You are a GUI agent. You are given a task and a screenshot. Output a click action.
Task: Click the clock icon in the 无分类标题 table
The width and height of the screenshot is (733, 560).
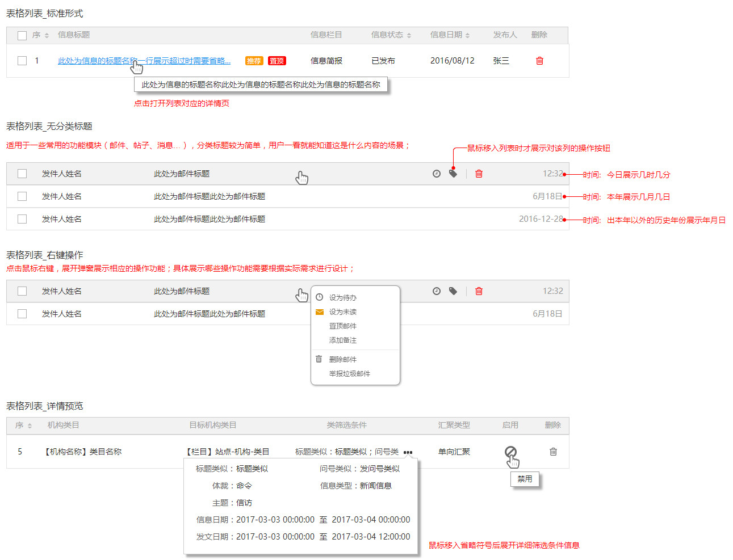(x=436, y=174)
